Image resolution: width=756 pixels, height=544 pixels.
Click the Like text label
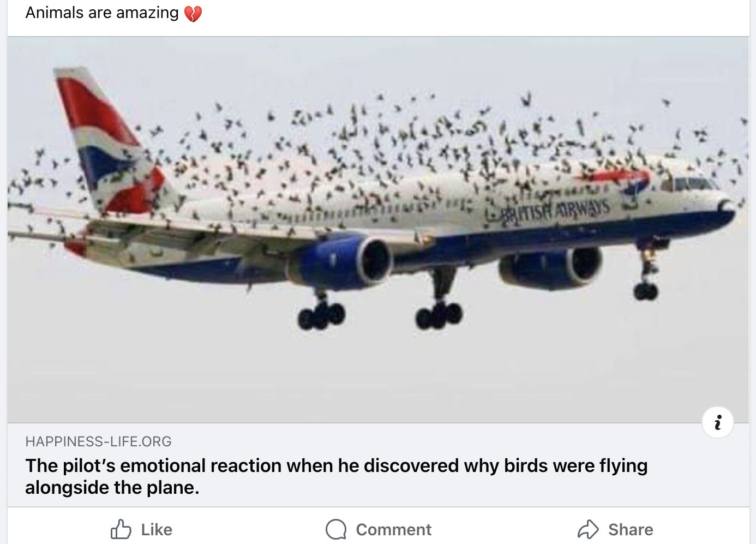(157, 529)
